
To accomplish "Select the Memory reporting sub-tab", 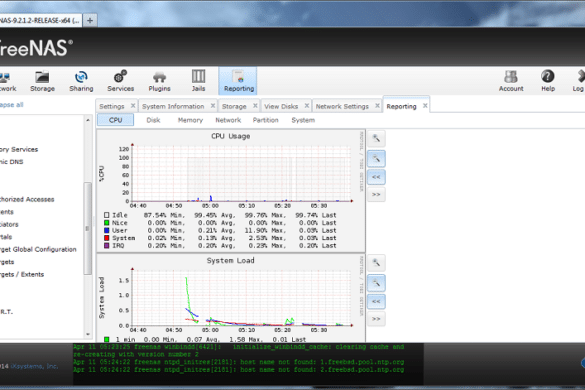I will pos(190,120).
